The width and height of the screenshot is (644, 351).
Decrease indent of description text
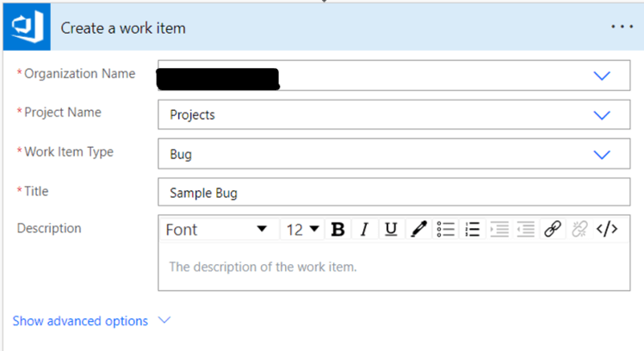[x=525, y=230]
